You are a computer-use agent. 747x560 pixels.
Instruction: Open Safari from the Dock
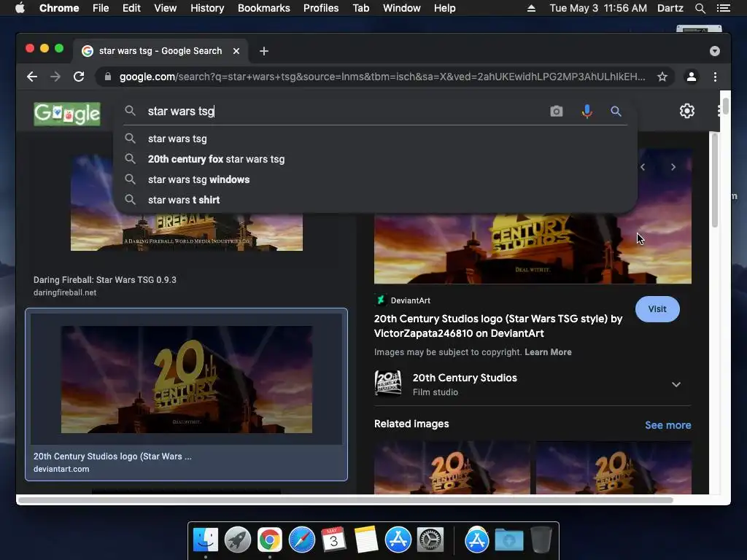click(301, 540)
